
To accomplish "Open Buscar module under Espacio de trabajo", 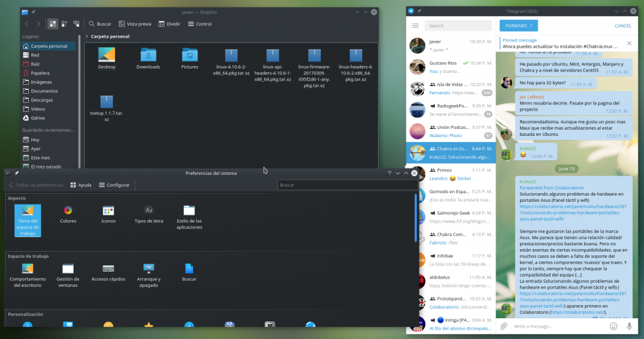I will click(189, 273).
